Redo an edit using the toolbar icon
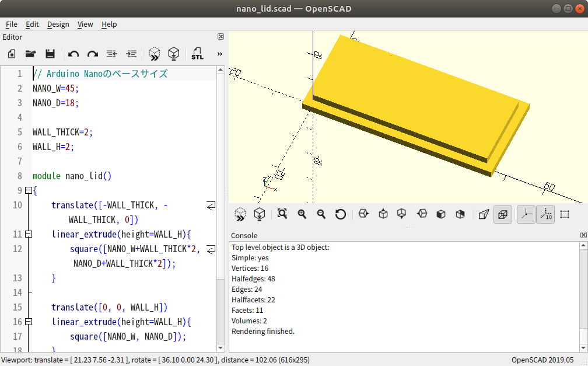 pos(92,53)
